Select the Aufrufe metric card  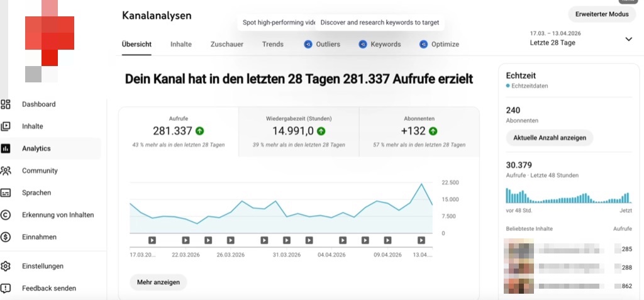pyautogui.click(x=178, y=132)
